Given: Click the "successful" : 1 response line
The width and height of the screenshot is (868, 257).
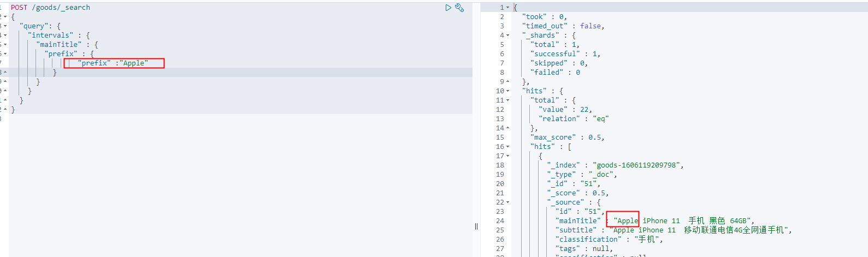Looking at the screenshot, I should [x=565, y=54].
